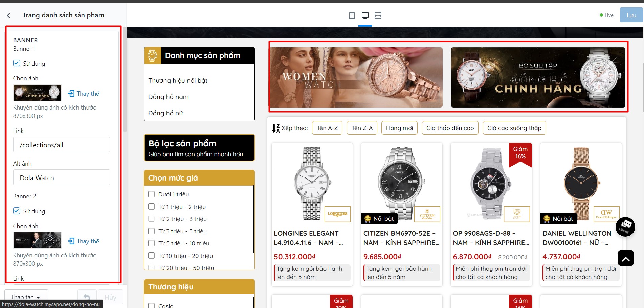Open Longines Elegant L4.910.4.11.6 product title
Screen dimensions: 644x308
[308, 238]
